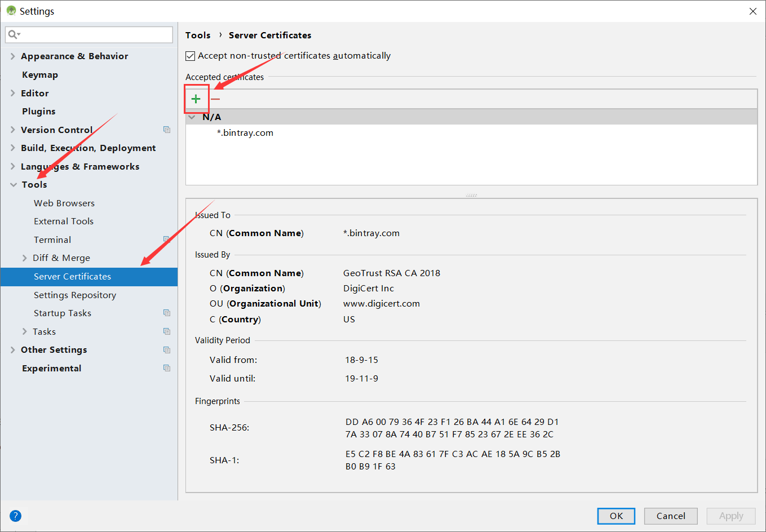Click the page icon beside Startup Tasks

pos(167,312)
